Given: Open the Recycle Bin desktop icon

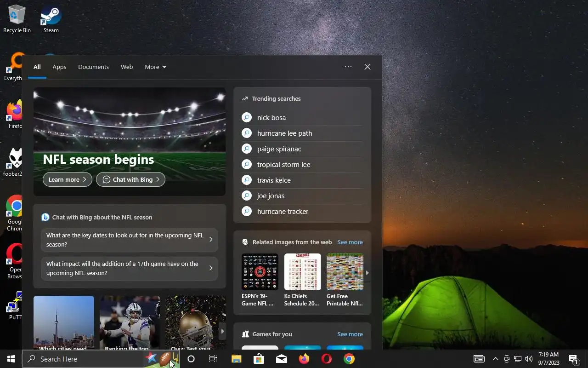Looking at the screenshot, I should click(17, 18).
